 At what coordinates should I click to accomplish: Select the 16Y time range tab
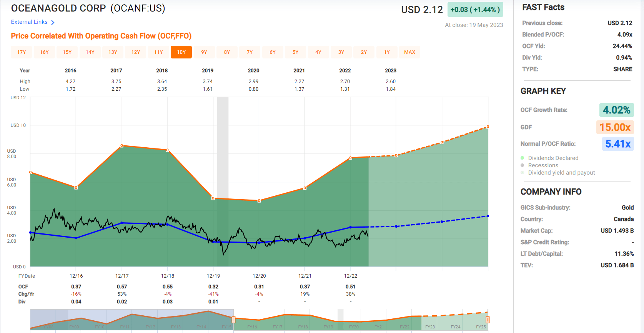[x=44, y=52]
